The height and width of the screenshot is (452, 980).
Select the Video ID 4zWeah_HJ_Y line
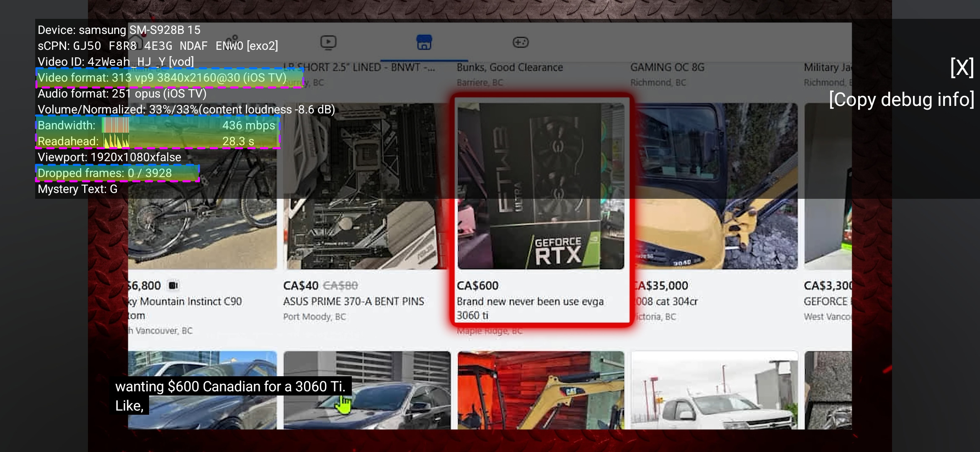click(x=116, y=62)
